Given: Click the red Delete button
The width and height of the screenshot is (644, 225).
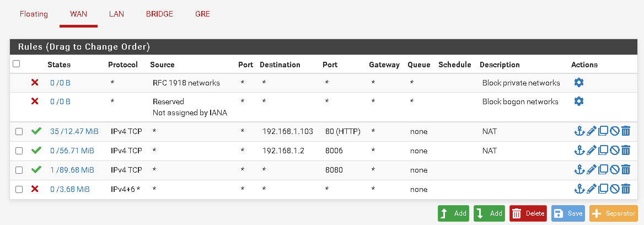Looking at the screenshot, I should coord(528,213).
